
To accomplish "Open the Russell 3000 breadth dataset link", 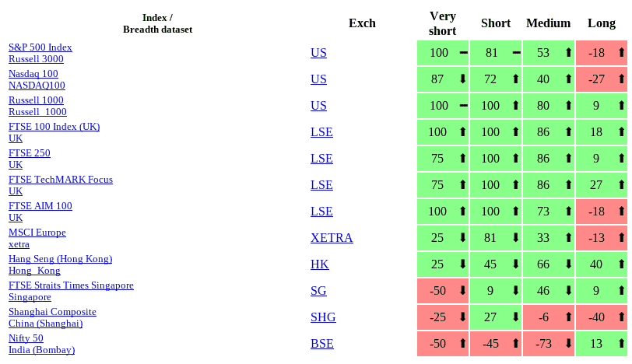I will [x=36, y=59].
